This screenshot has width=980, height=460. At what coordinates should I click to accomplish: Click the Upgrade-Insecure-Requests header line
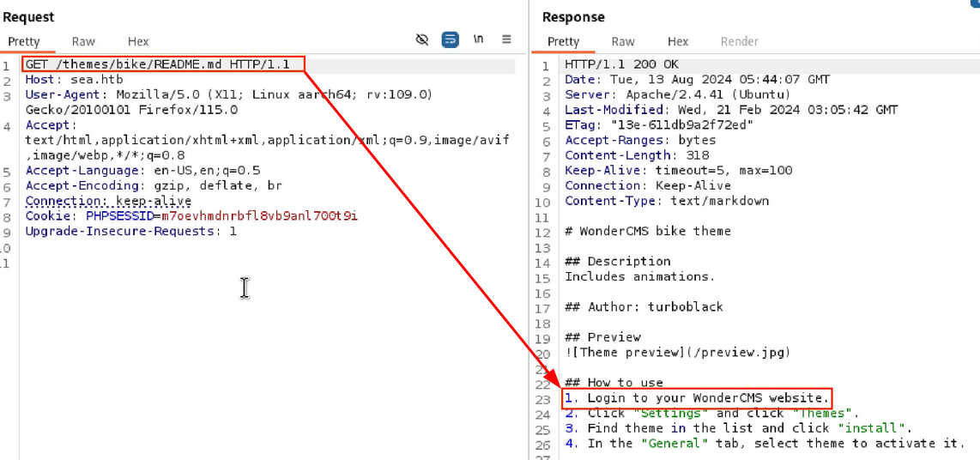(130, 231)
